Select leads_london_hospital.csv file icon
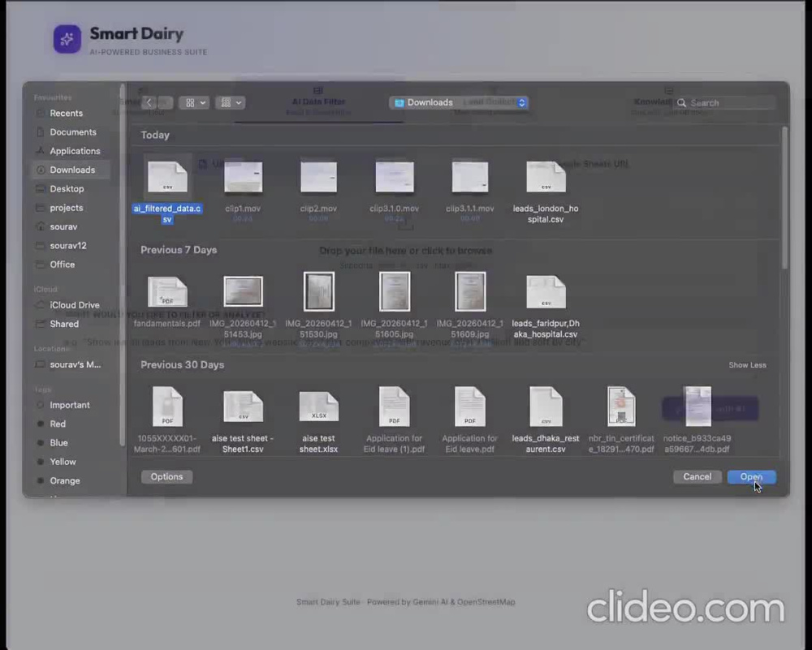Image resolution: width=812 pixels, height=650 pixels. pos(546,176)
